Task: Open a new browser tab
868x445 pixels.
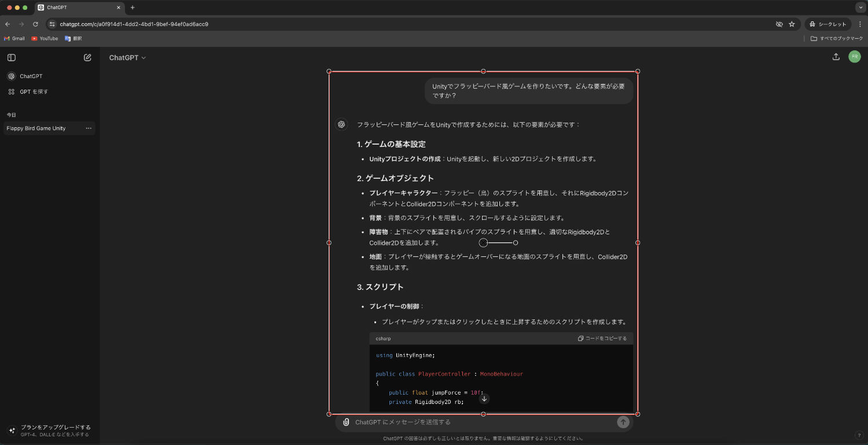Action: pyautogui.click(x=133, y=8)
